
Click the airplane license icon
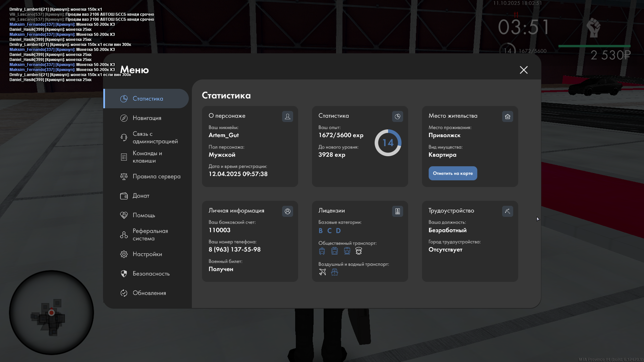(322, 272)
